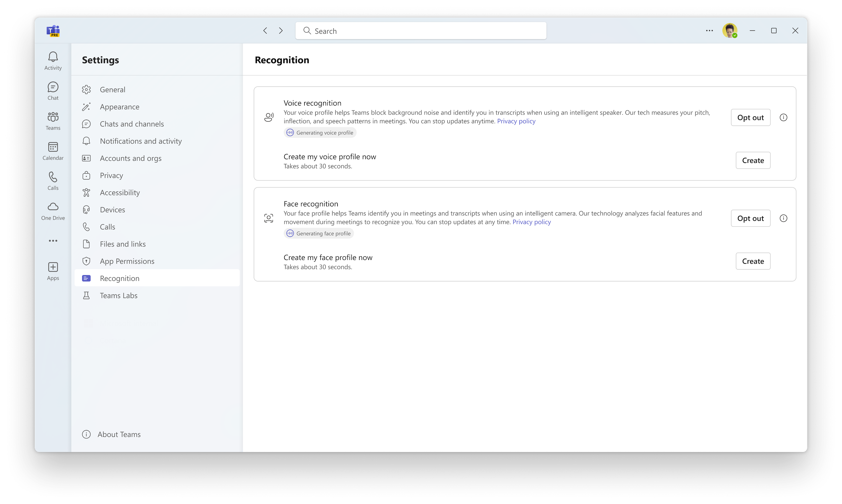
Task: Opt out of face recognition
Action: [x=750, y=218]
